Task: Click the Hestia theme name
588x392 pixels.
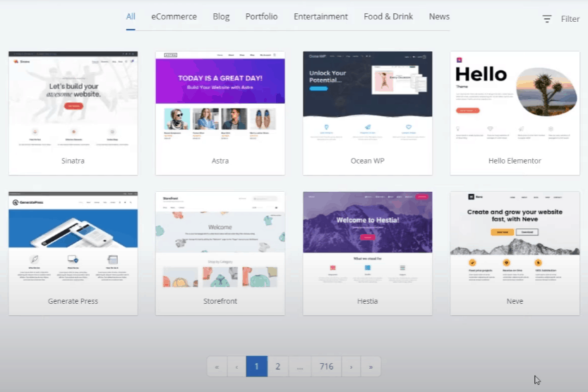Action: click(368, 301)
